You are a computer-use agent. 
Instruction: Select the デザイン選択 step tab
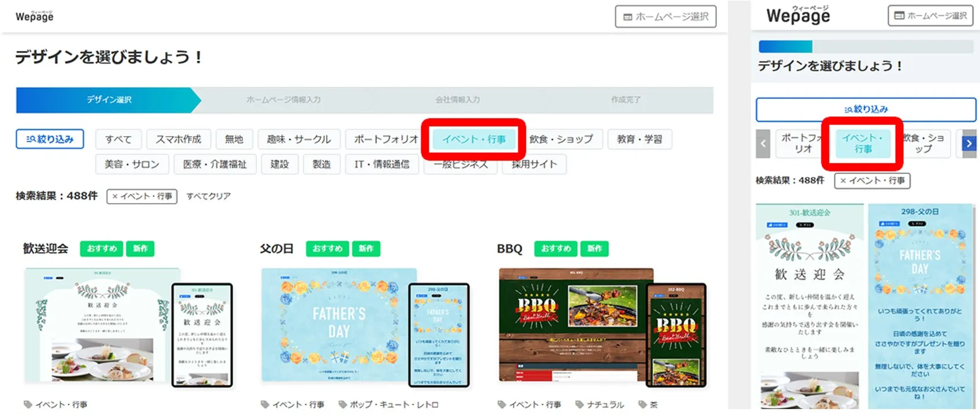tap(109, 100)
